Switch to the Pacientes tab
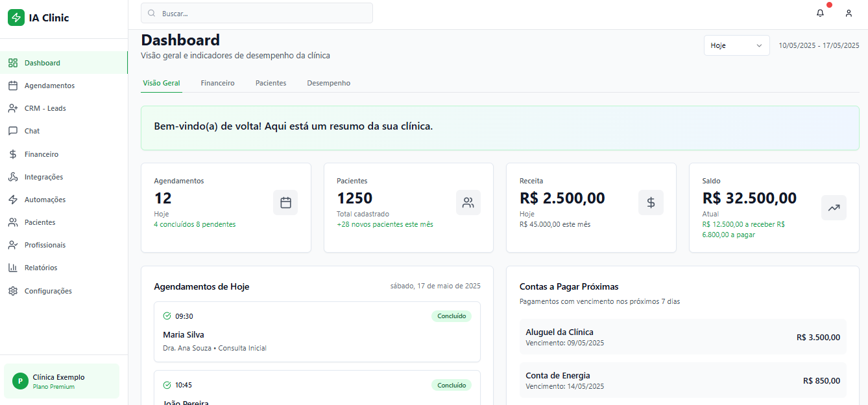The width and height of the screenshot is (868, 405). pos(271,83)
